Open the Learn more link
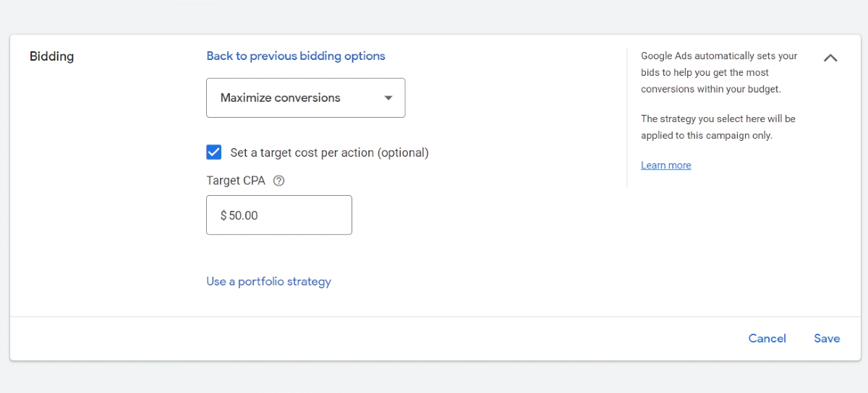868x393 pixels. coord(665,165)
